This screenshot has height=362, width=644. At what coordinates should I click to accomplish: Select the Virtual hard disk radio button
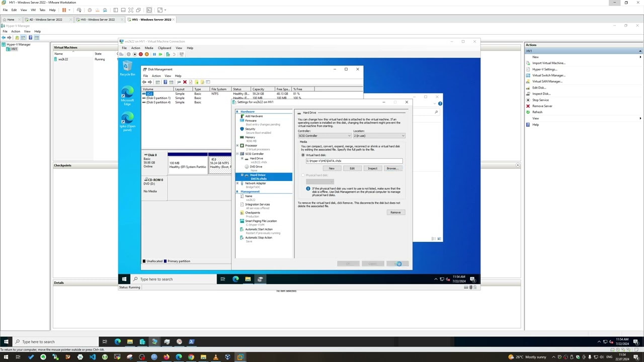pyautogui.click(x=303, y=155)
